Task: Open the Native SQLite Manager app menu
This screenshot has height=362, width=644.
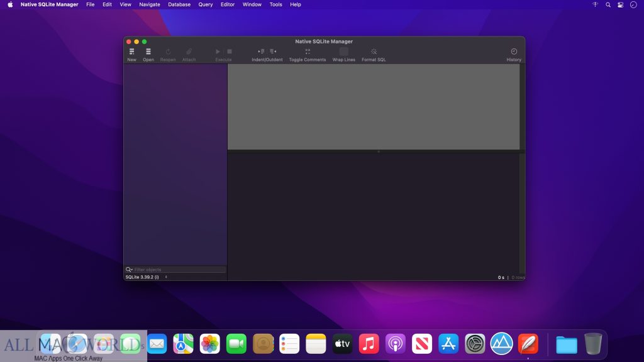Action: (49, 4)
